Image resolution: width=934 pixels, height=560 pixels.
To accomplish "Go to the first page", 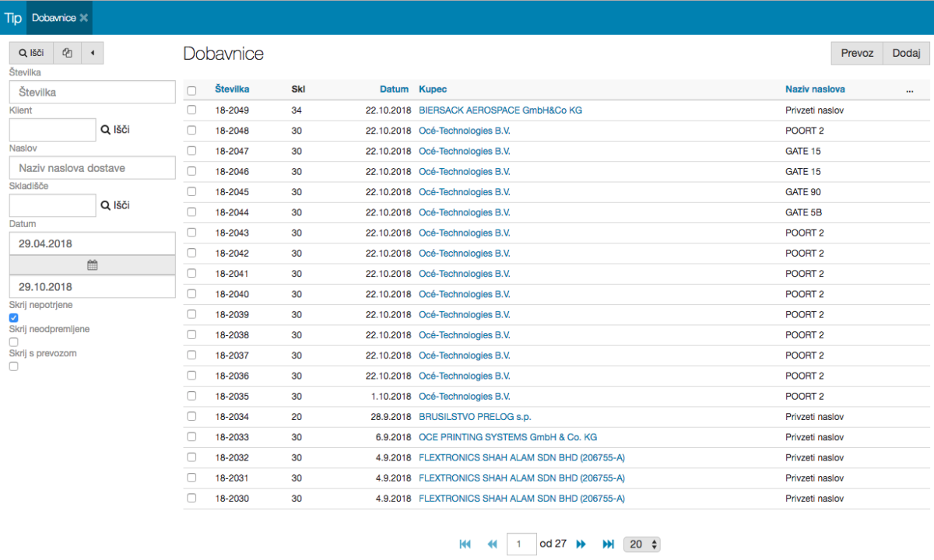I will (465, 544).
